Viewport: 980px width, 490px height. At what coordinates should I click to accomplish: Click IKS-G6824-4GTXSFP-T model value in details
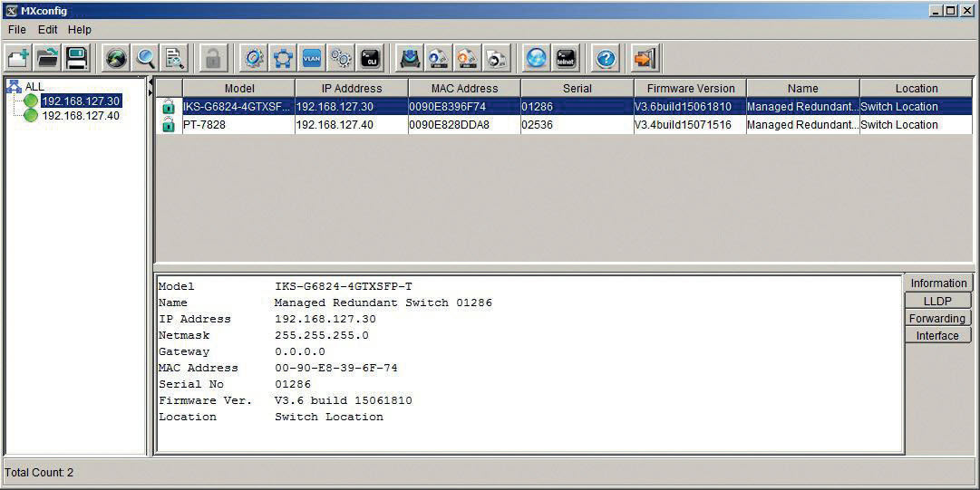[344, 286]
